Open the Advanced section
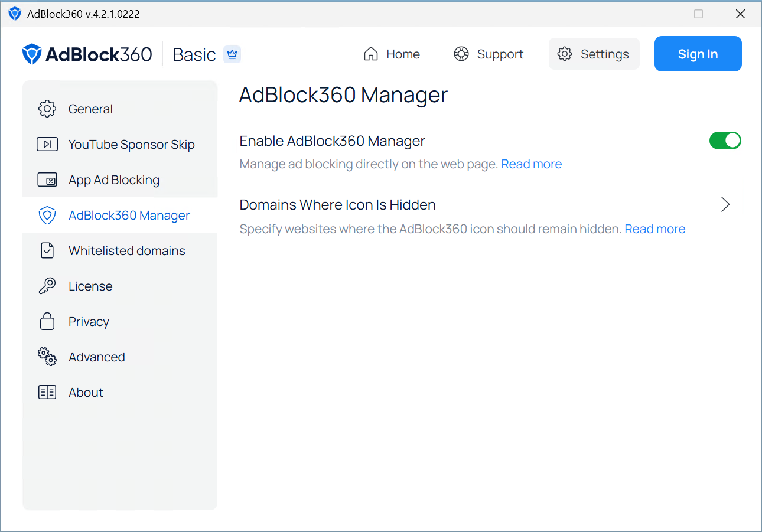 (x=120, y=357)
